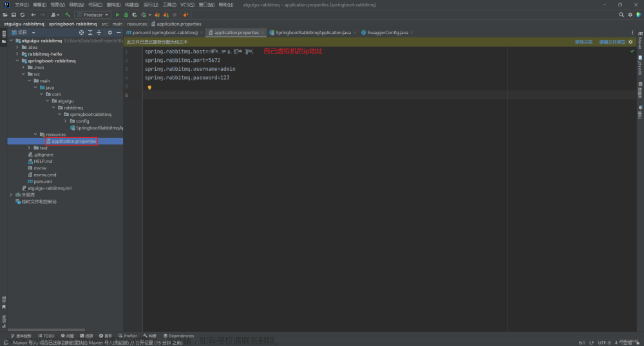The height and width of the screenshot is (346, 644).
Task: Open the 运行(U) Run menu
Action: pos(151,5)
